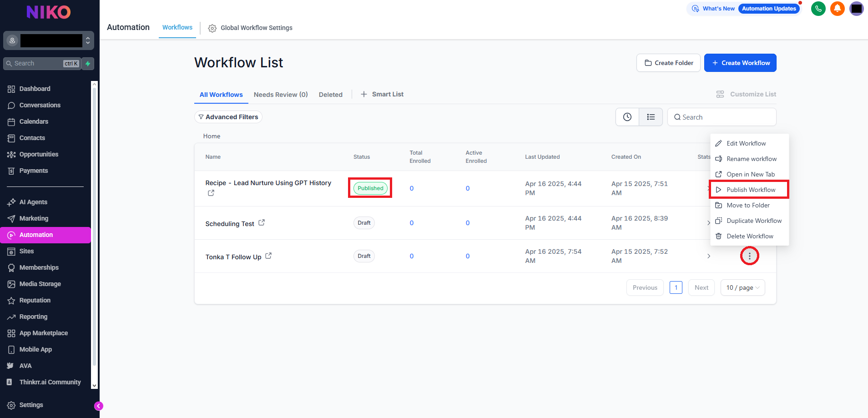868x418 pixels.
Task: Open What's New Automation Updates
Action: click(x=743, y=9)
